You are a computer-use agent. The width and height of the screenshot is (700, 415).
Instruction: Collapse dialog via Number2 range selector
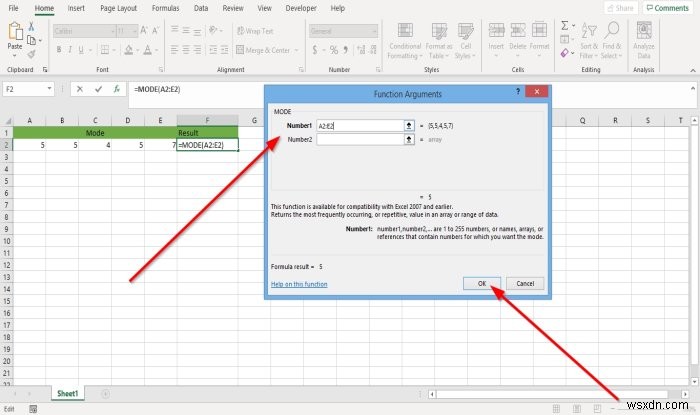pyautogui.click(x=408, y=140)
